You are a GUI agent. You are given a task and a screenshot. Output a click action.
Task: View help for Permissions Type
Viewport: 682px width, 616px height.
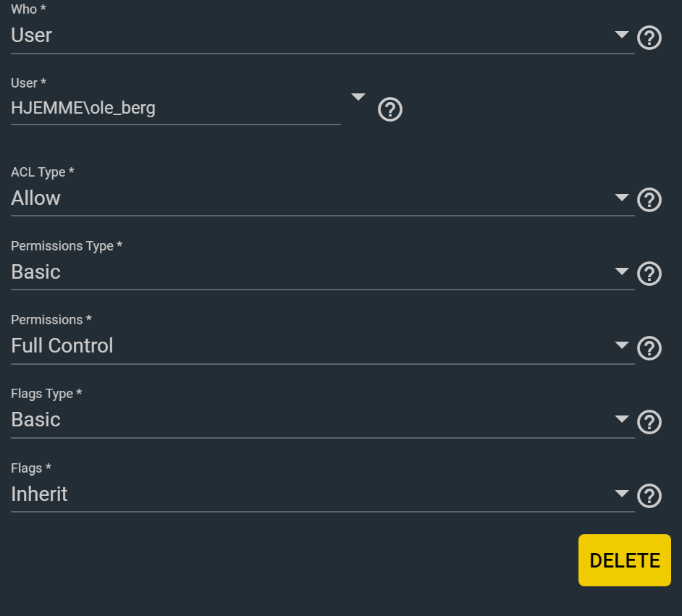649,274
